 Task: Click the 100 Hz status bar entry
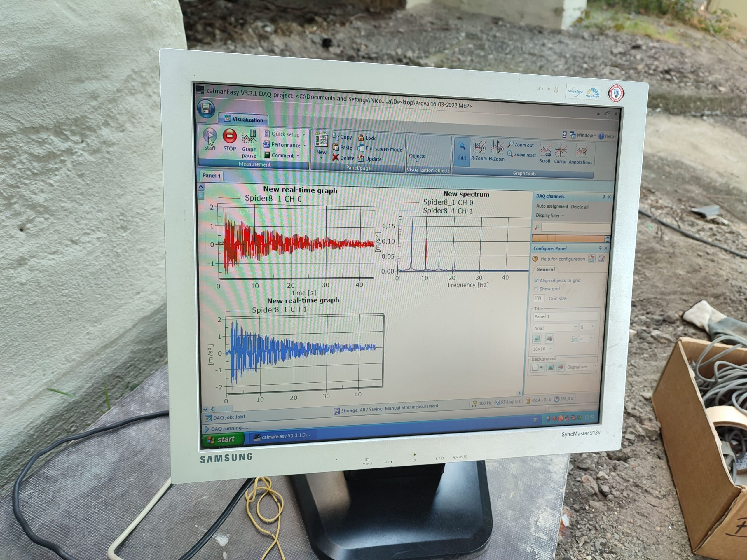tap(482, 403)
